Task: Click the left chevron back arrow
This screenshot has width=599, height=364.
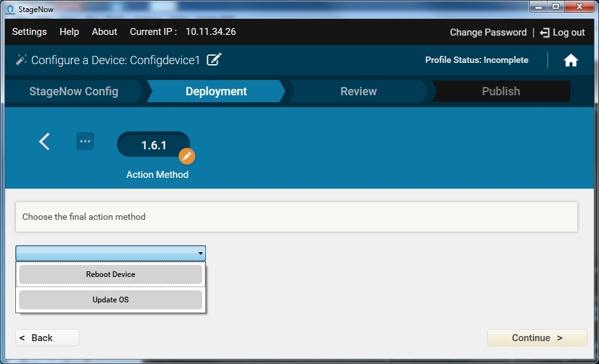Action: pos(45,142)
